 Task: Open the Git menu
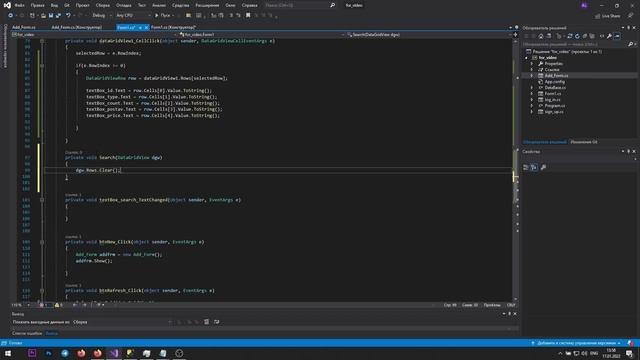point(67,5)
